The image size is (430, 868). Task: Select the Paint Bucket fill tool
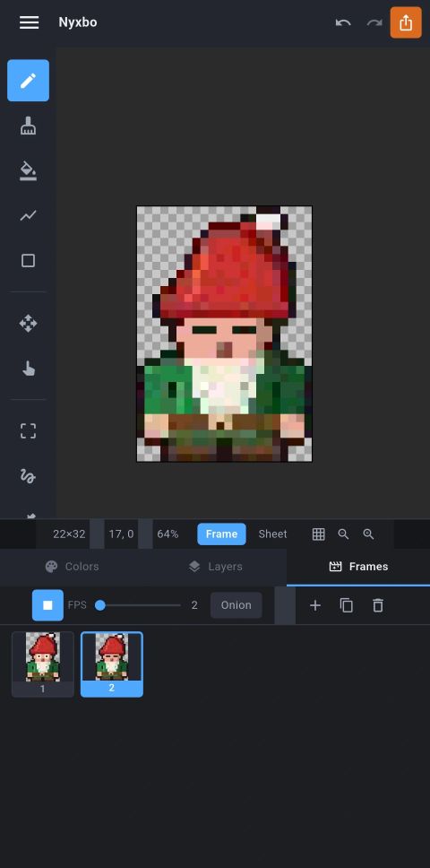point(28,171)
